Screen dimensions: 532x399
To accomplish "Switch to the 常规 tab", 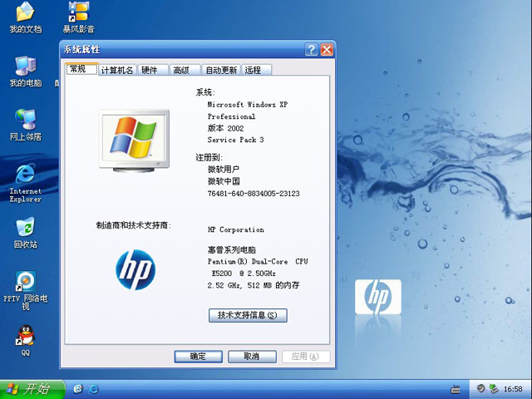I will (81, 69).
